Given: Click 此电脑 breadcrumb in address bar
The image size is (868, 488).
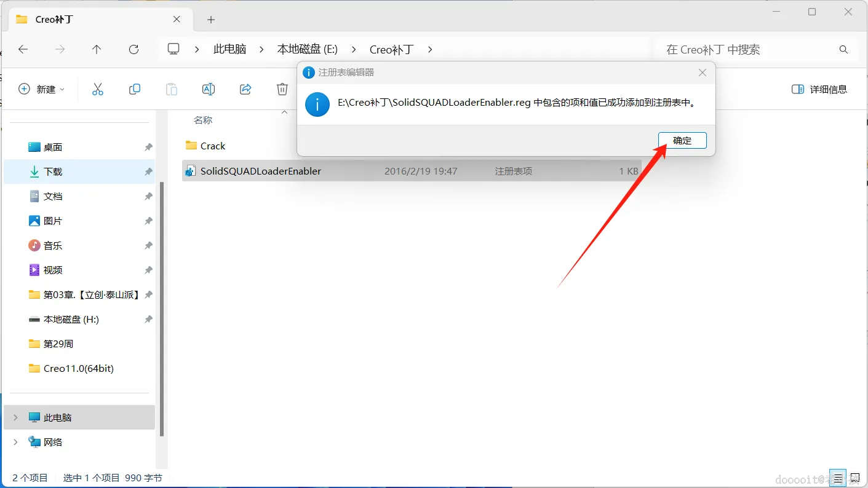Looking at the screenshot, I should 229,50.
